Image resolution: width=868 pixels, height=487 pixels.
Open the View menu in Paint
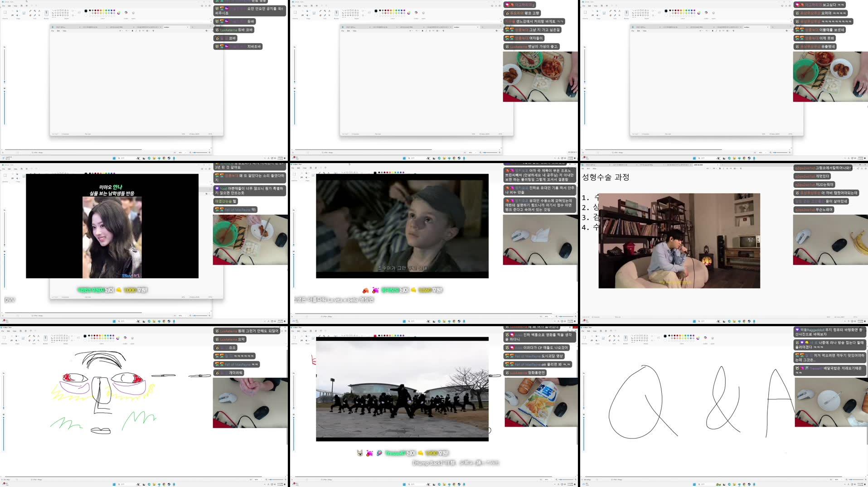pyautogui.click(x=15, y=5)
